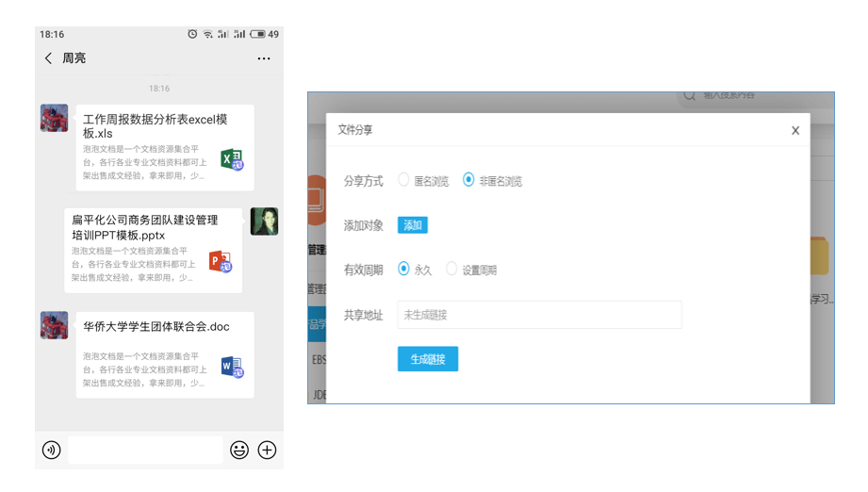Select the 非匿名浏览 radio option

tap(468, 180)
